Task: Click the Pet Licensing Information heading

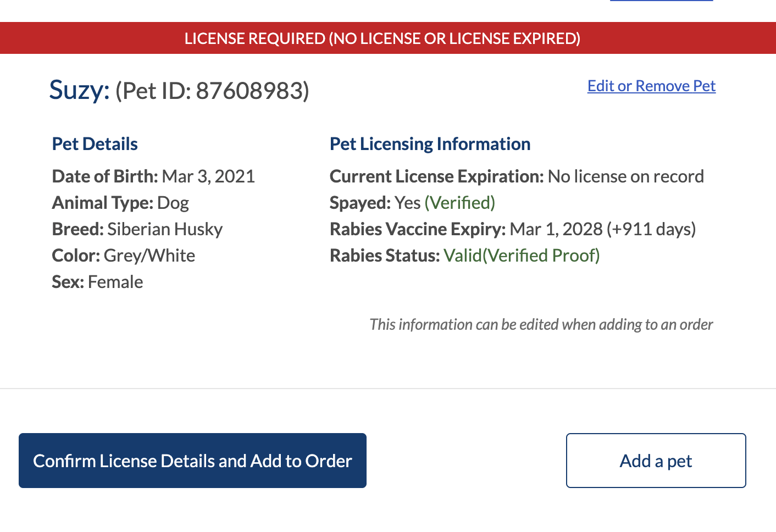Action: pyautogui.click(x=430, y=143)
